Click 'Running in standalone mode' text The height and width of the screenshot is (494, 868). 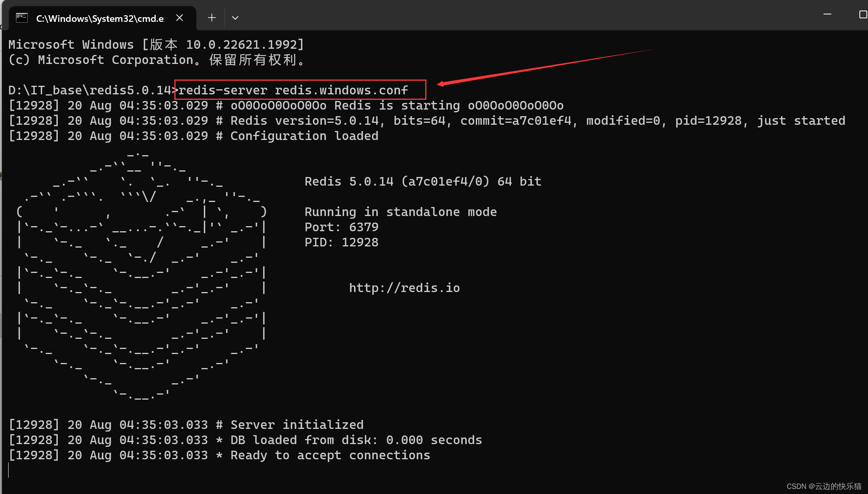[401, 212]
